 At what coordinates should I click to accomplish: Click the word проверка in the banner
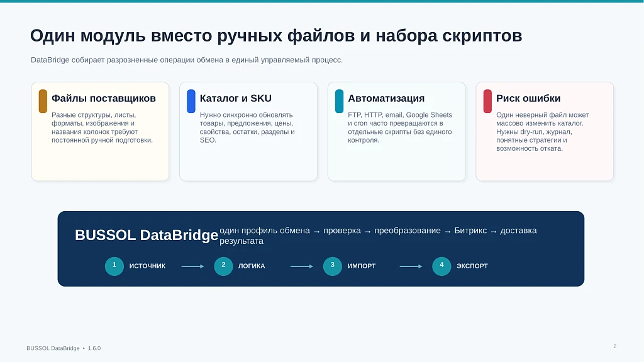tap(341, 231)
